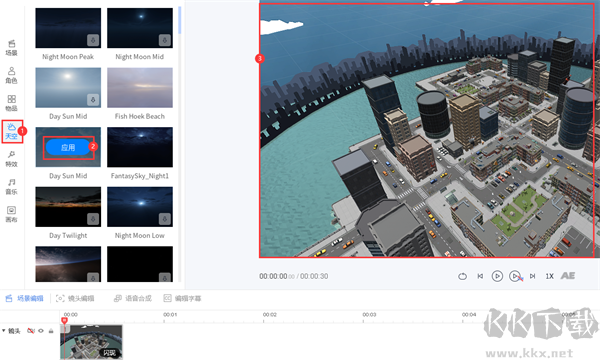Click the 闪现 transition label on clip

109,353
